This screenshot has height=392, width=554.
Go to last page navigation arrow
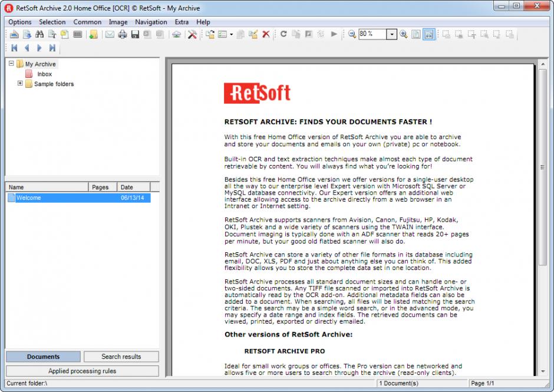pos(52,48)
